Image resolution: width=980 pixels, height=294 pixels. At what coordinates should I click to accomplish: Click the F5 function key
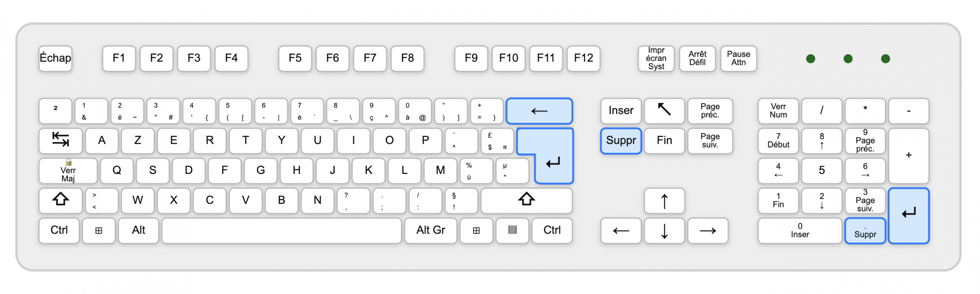pos(295,58)
